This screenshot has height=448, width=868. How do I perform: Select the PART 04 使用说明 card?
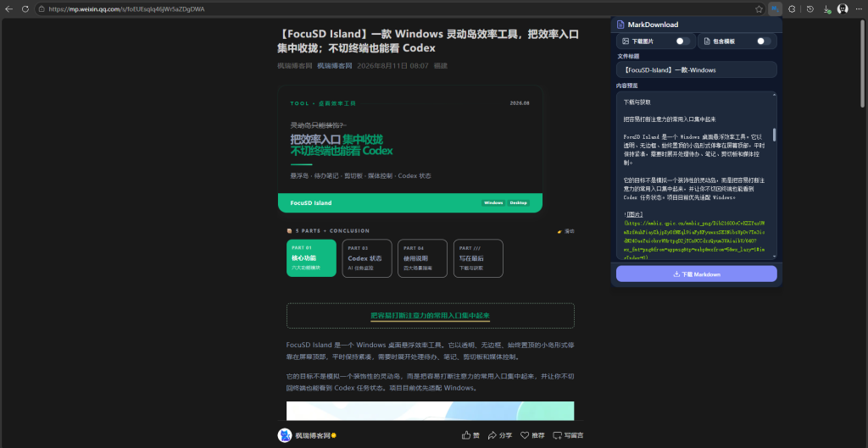(x=422, y=257)
